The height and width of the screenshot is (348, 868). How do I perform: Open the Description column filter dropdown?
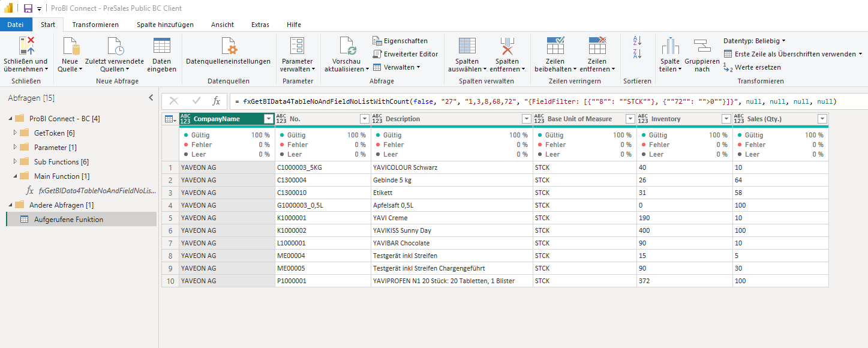(526, 119)
